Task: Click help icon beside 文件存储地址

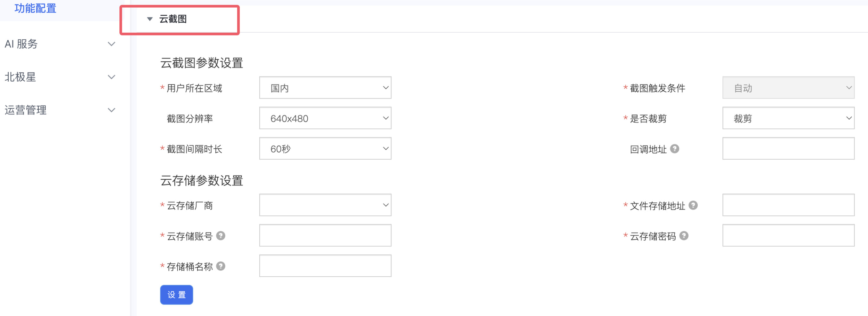Action: click(693, 205)
